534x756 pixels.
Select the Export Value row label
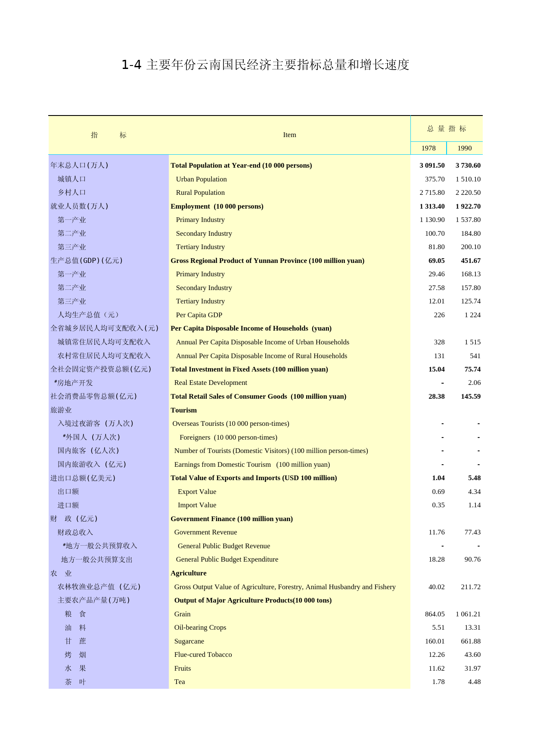197,492
